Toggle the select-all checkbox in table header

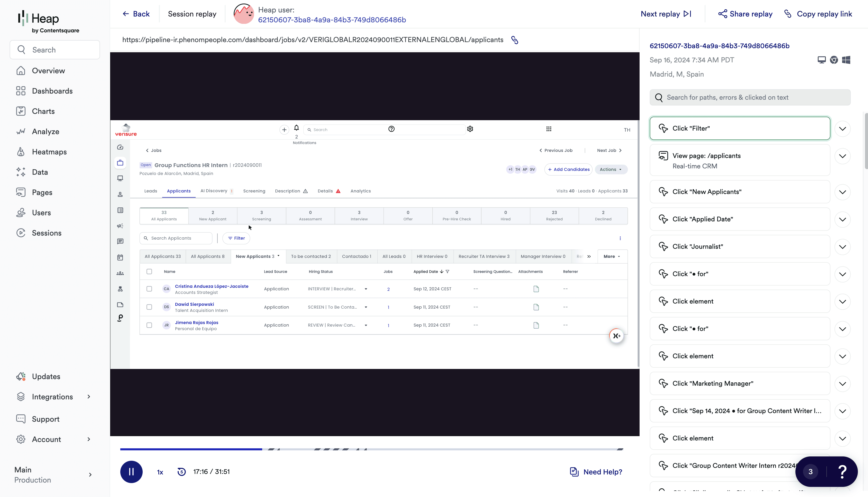click(x=149, y=271)
